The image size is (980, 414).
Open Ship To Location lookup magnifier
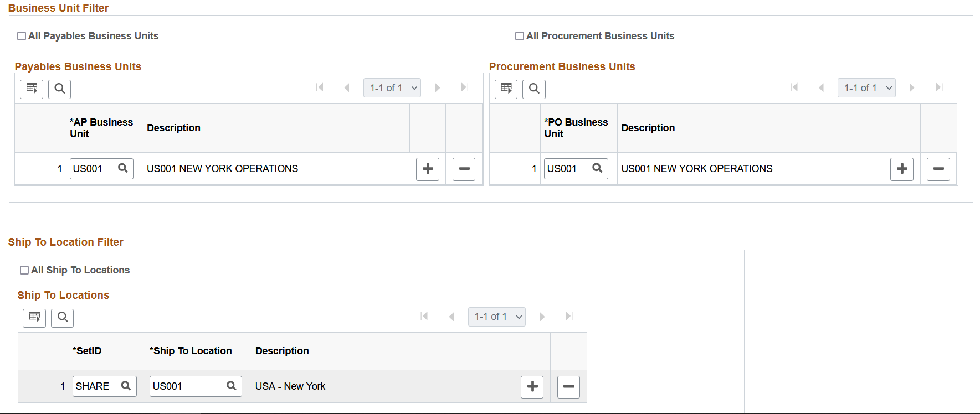[x=232, y=386]
